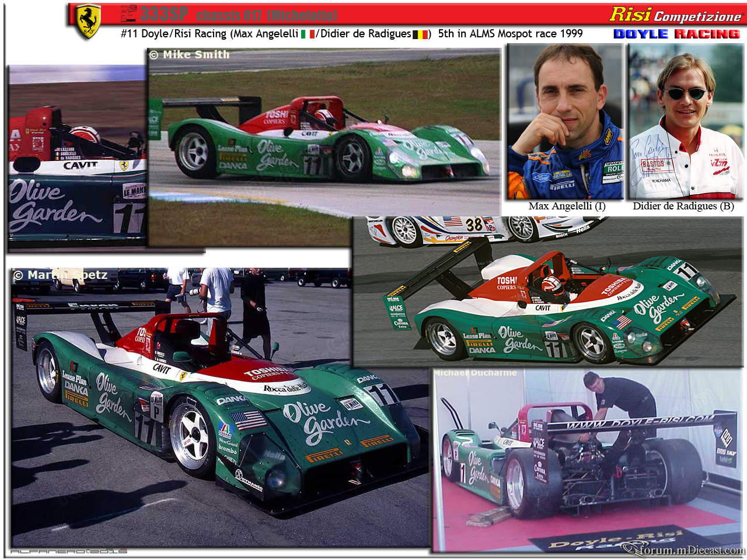Open the Michael Ducharme garage photo
747x560 pixels.
tap(588, 460)
